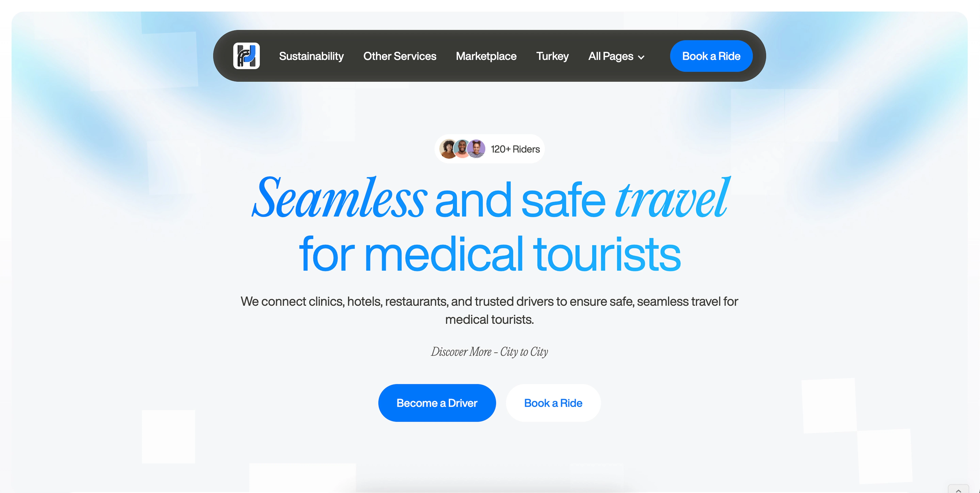Viewport: 980px width, 493px height.
Task: Click the white Book a Ride hero button
Action: pyautogui.click(x=553, y=403)
